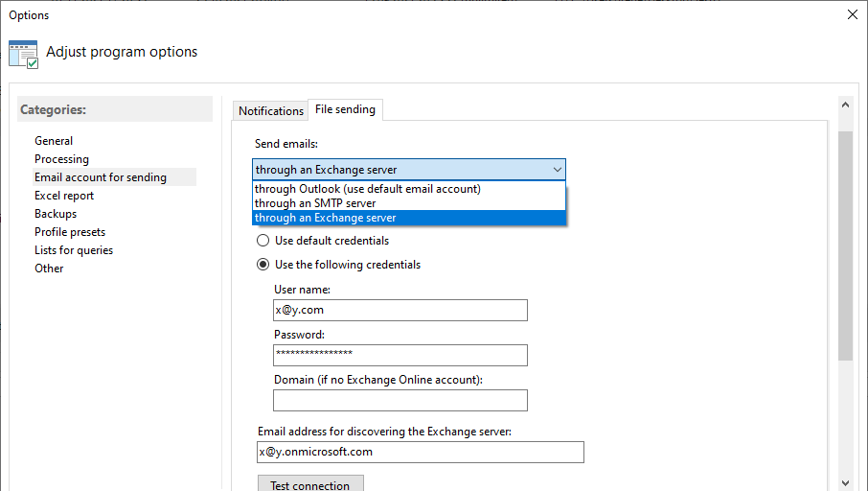Click the Send emails label

pyautogui.click(x=286, y=144)
